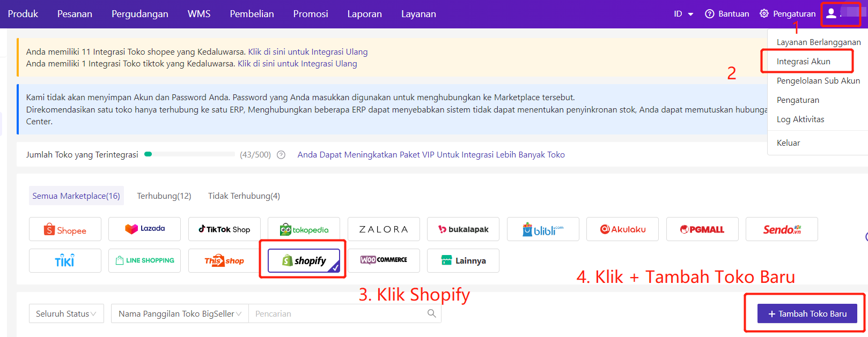Choose Pengaturan in account dropdown menu
The width and height of the screenshot is (868, 337).
click(798, 100)
